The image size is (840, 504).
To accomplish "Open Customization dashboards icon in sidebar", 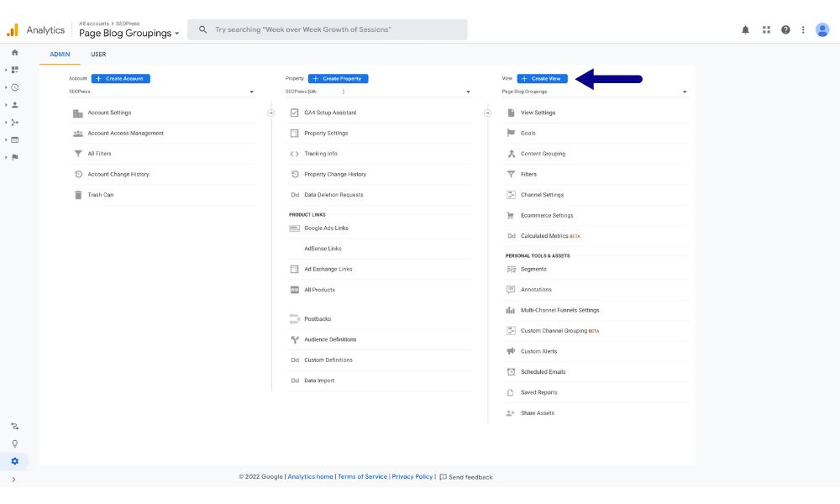I will (x=15, y=70).
